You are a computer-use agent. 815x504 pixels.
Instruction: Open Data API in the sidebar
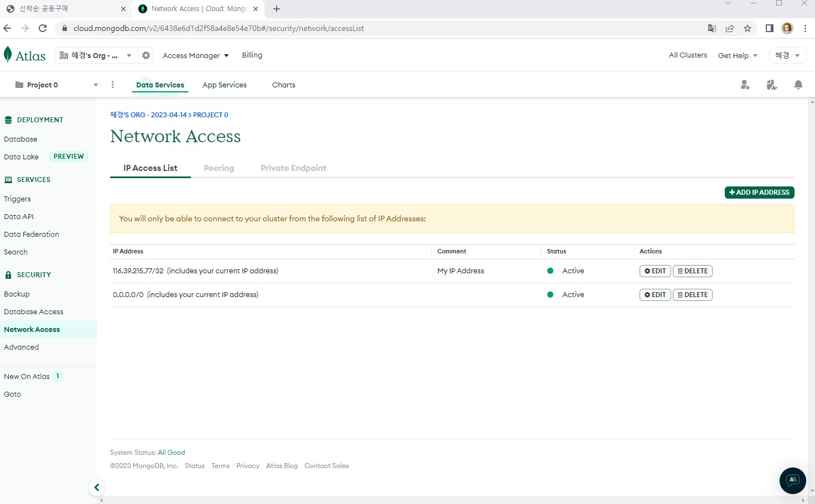19,216
